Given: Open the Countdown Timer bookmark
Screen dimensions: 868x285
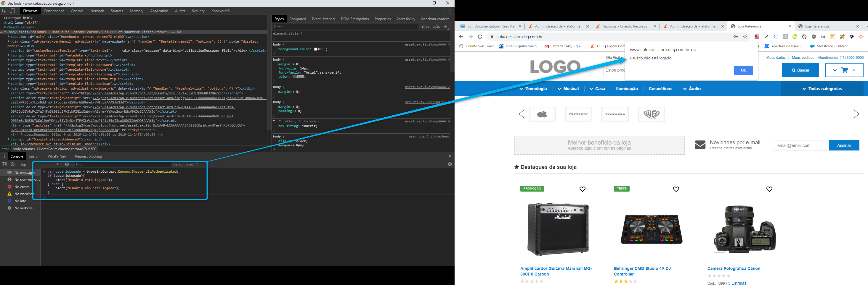Looking at the screenshot, I should (476, 46).
